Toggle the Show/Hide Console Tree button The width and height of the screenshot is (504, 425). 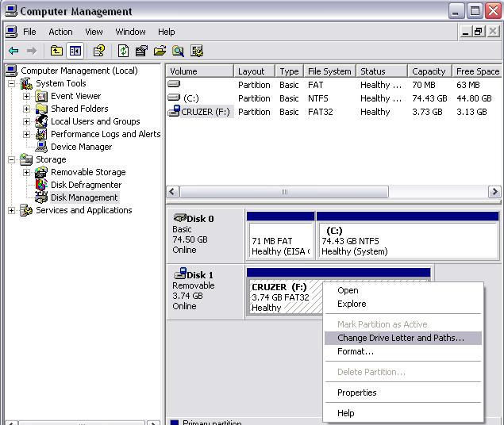click(75, 52)
